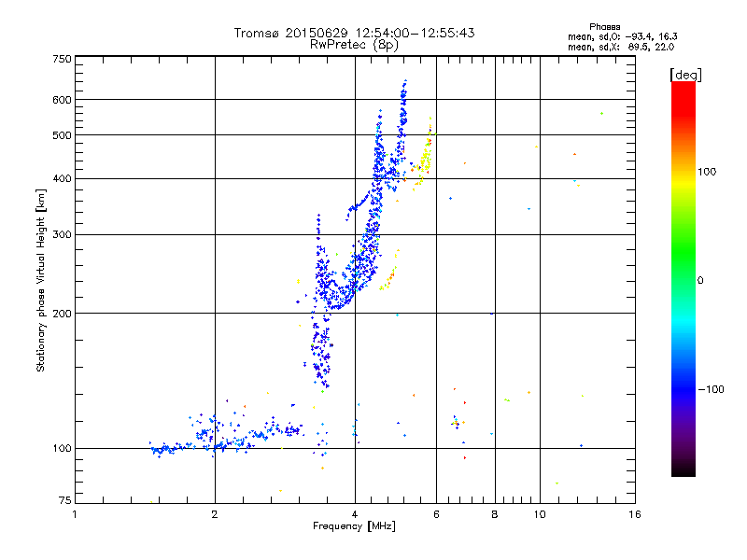Click the x-axis tick label '16'
This screenshot has width=747, height=560.
tap(635, 514)
